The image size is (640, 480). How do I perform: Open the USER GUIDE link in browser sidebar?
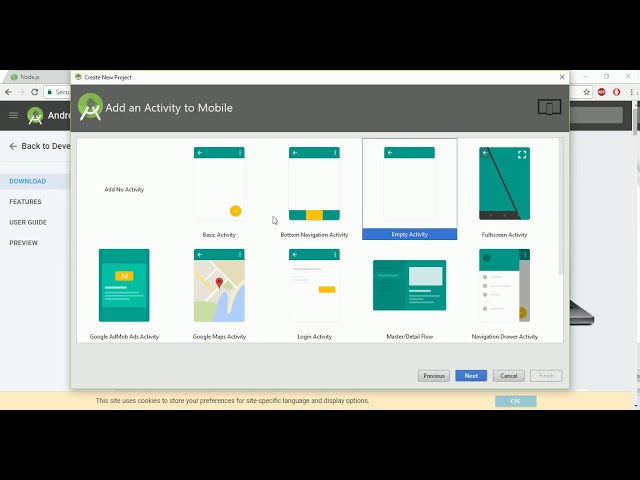[28, 222]
